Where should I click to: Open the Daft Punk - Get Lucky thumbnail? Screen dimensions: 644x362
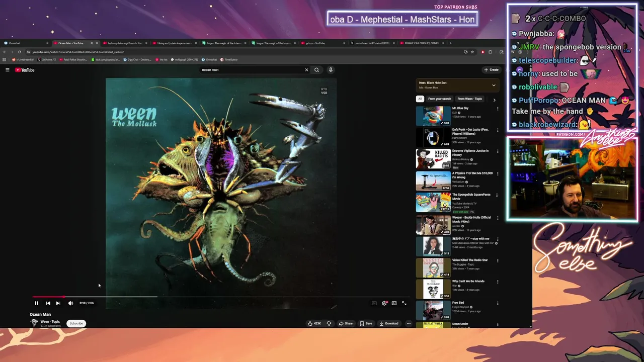[433, 137]
